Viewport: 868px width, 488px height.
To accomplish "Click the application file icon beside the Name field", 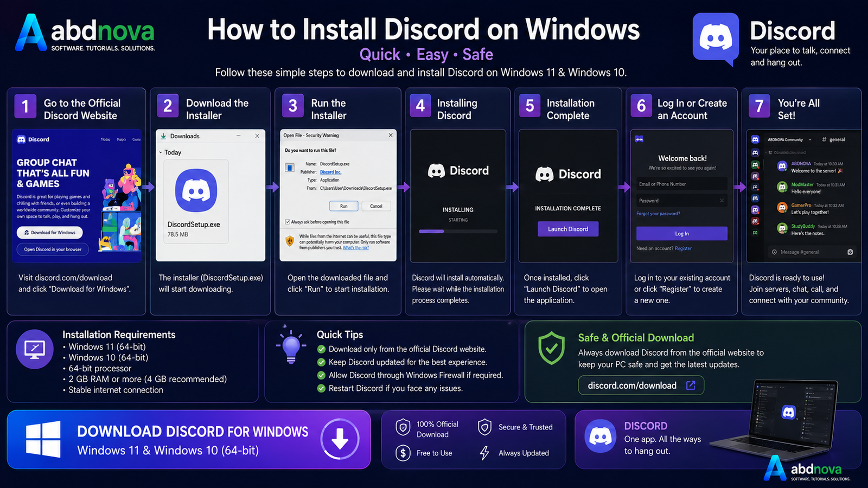I will (x=290, y=168).
